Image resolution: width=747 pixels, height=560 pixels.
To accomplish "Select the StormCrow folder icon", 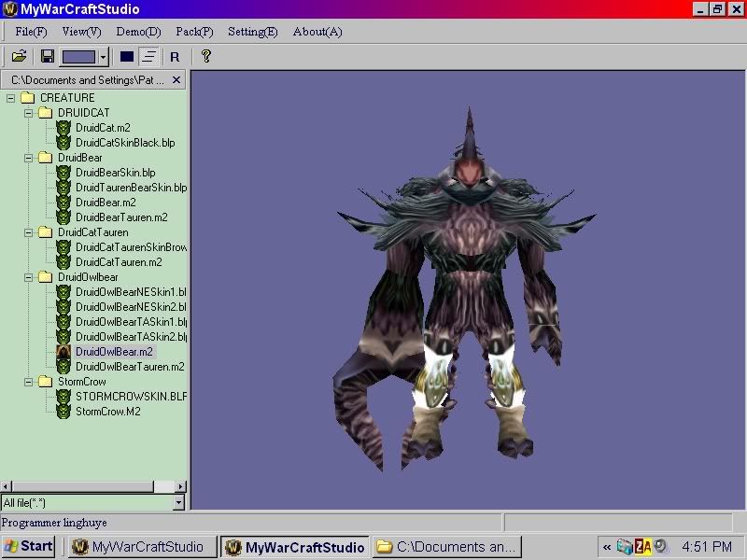I will [45, 381].
